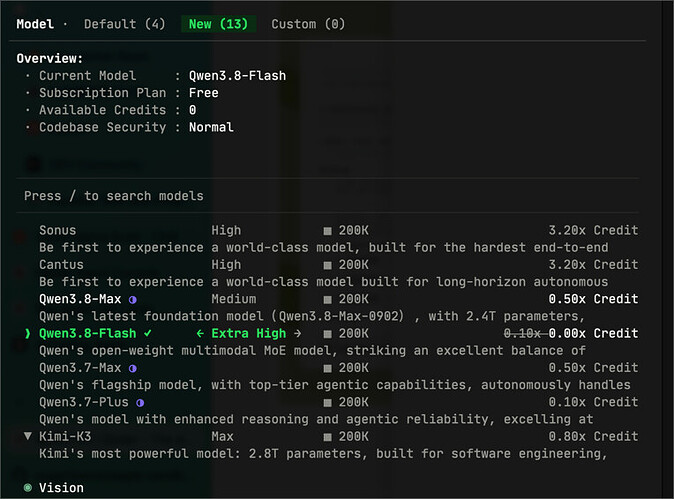The height and width of the screenshot is (499, 674).
Task: Click the Extra High reasoning level label
Action: coord(248,334)
